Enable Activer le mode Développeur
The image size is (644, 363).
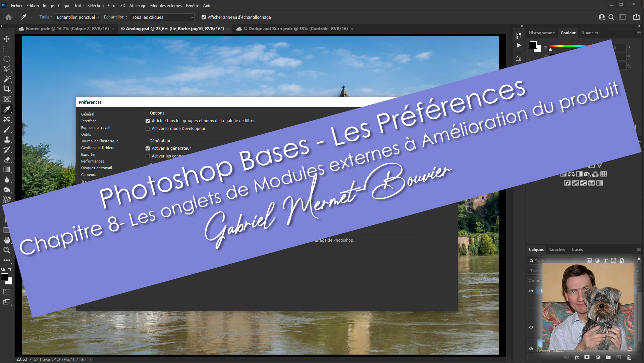[148, 129]
